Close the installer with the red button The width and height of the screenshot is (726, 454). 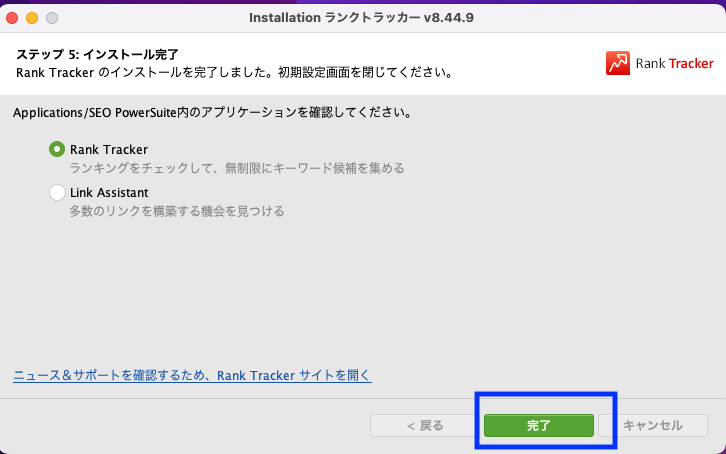pos(12,18)
